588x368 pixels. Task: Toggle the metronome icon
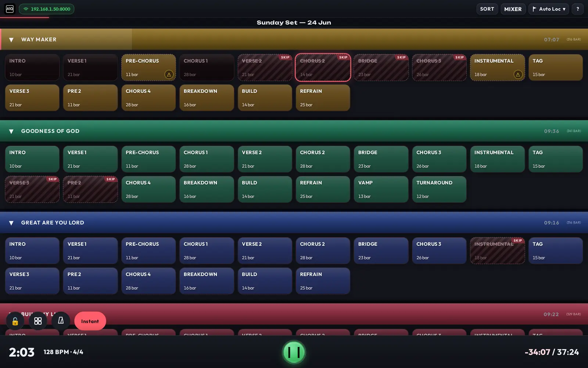coord(61,321)
